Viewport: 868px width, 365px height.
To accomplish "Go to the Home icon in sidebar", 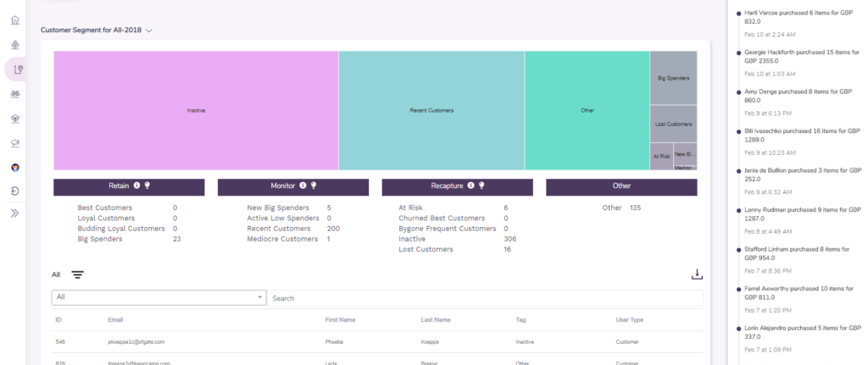I will pos(14,20).
